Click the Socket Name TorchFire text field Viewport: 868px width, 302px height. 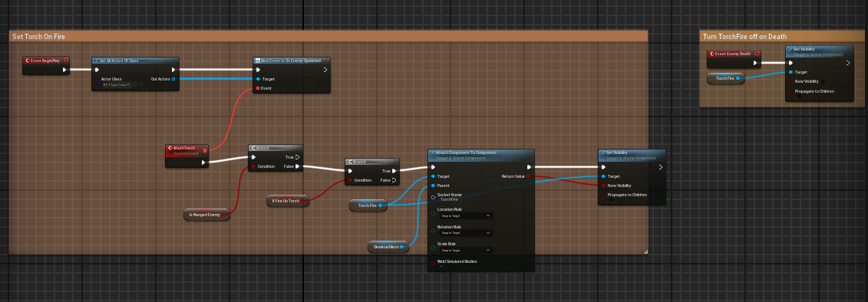coord(450,199)
